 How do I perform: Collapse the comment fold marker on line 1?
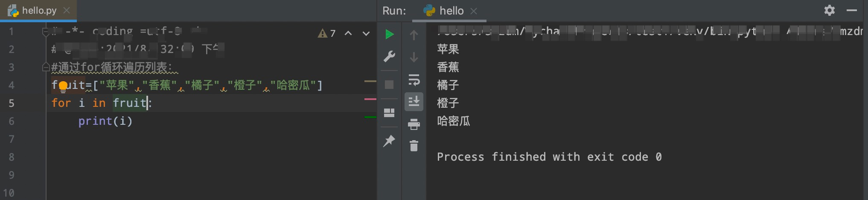click(x=46, y=32)
